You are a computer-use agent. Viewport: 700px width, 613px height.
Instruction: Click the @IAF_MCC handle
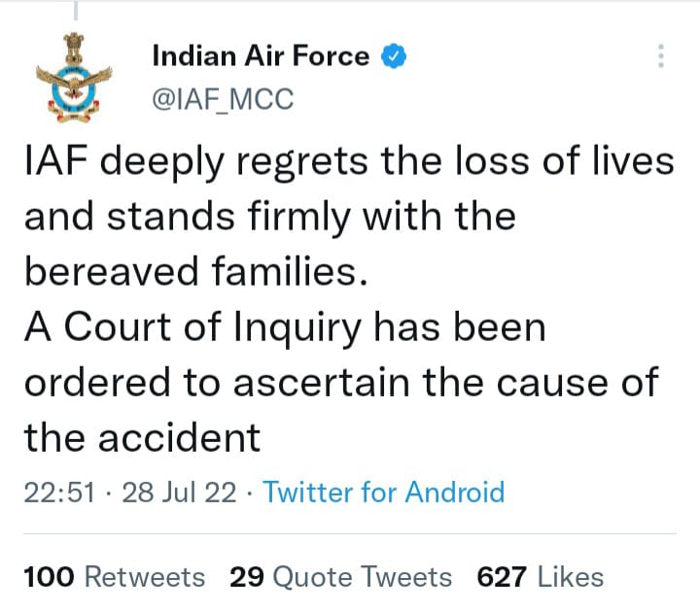223,99
